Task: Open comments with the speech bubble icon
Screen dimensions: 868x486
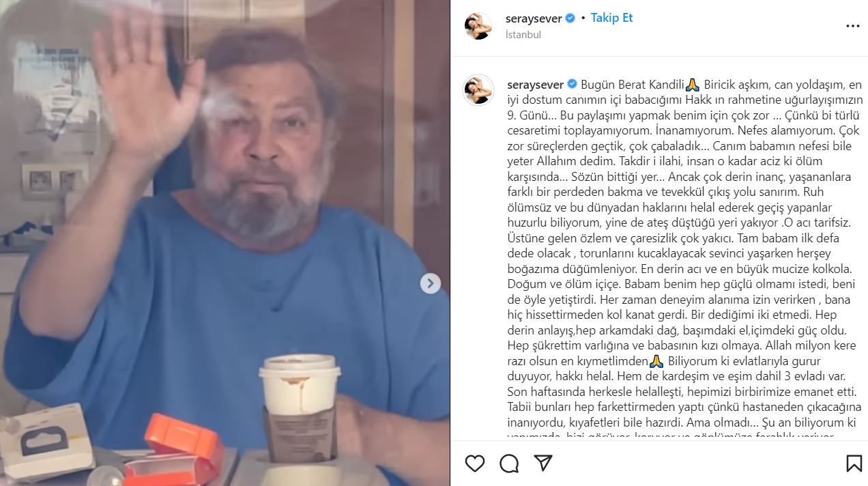Action: click(x=508, y=463)
